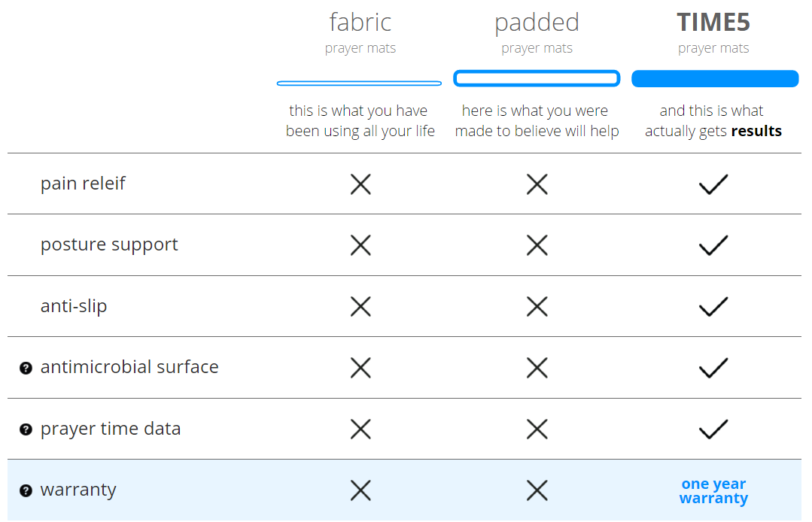Click help icon beside prayer time data

click(26, 429)
